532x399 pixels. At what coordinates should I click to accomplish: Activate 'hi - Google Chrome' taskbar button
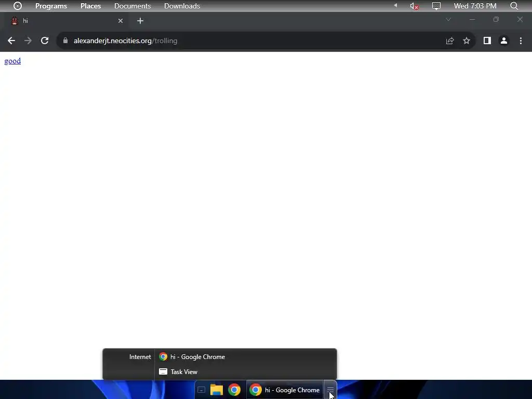click(284, 390)
